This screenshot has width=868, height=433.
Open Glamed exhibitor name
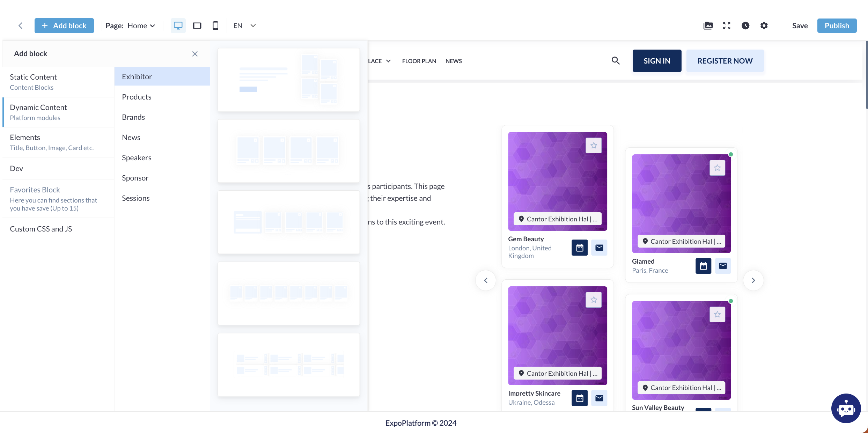point(643,261)
